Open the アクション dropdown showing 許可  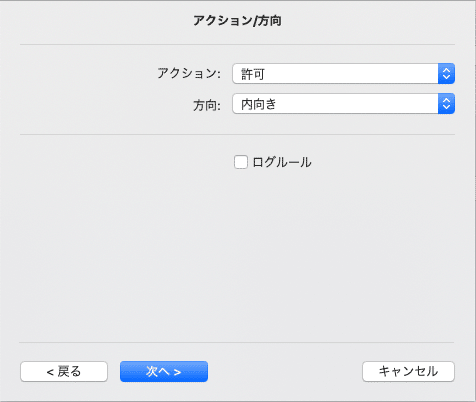coord(343,73)
